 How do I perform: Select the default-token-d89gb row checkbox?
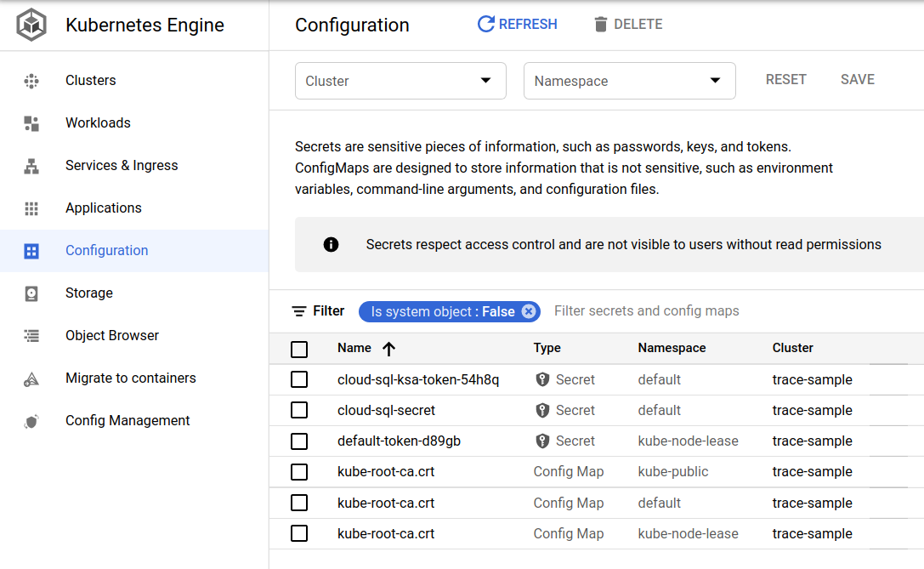(x=299, y=441)
